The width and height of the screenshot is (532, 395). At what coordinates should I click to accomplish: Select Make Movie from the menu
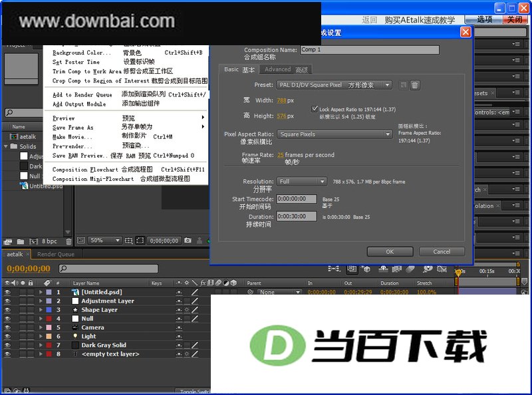click(126, 136)
